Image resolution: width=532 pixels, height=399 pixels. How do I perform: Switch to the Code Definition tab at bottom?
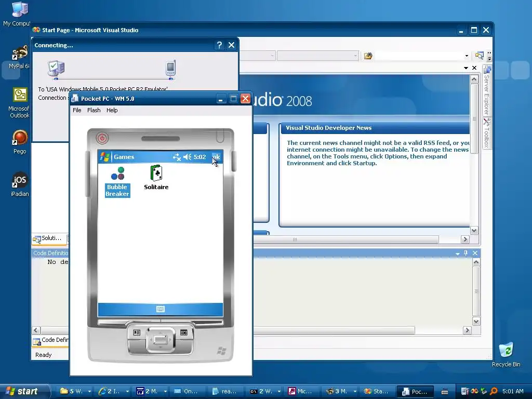51,340
